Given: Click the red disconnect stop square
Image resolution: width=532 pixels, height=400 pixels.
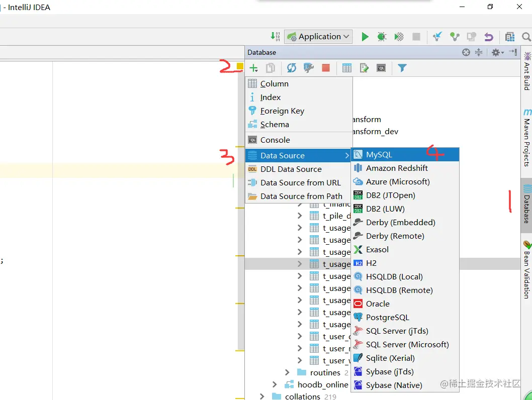Looking at the screenshot, I should pos(326,68).
